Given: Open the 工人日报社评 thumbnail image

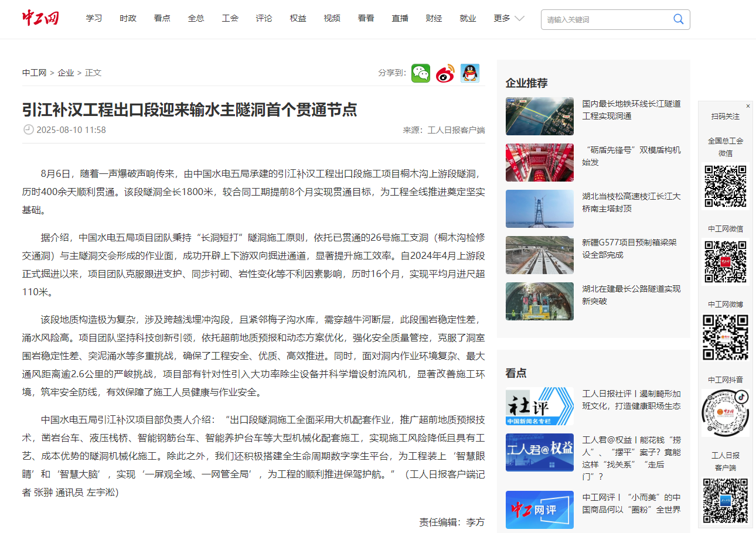Looking at the screenshot, I should [x=539, y=406].
